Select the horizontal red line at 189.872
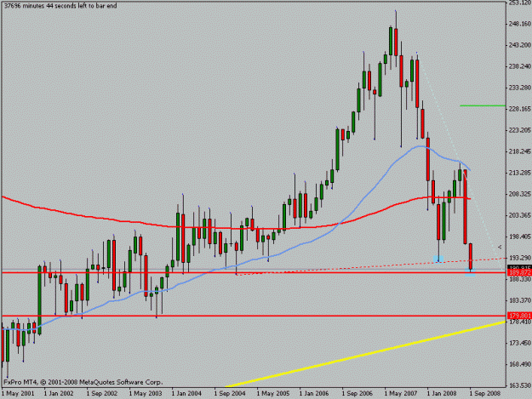Viewport: 532px width, 399px height. [254, 272]
